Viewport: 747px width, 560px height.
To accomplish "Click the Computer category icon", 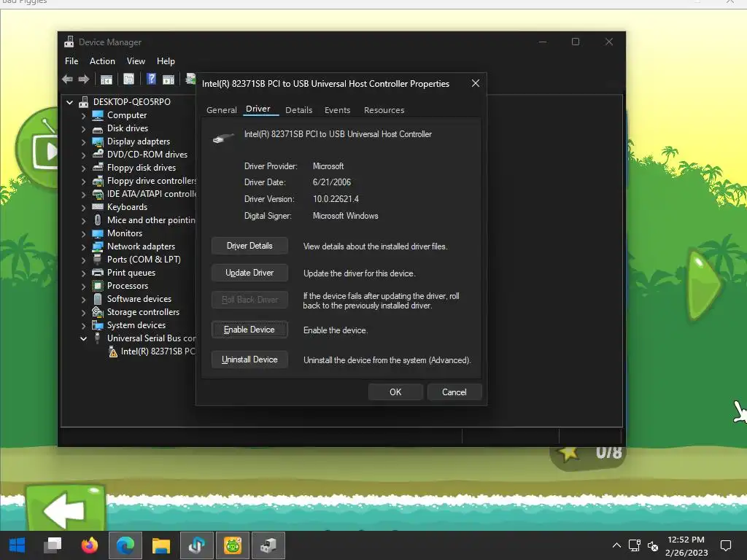I will (98, 115).
